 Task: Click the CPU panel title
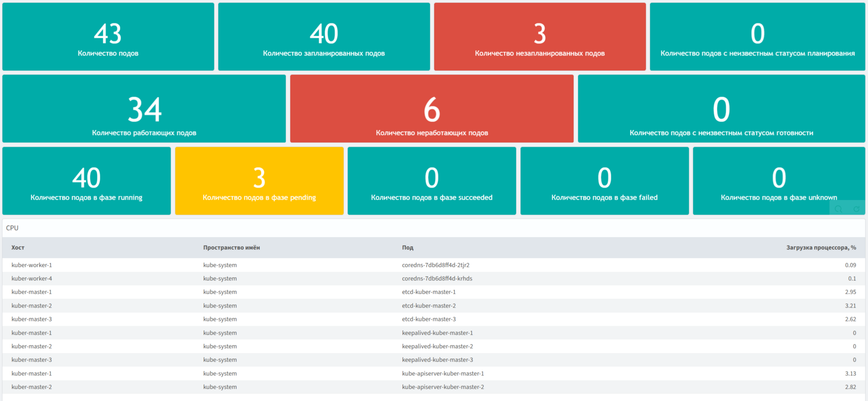click(x=12, y=228)
